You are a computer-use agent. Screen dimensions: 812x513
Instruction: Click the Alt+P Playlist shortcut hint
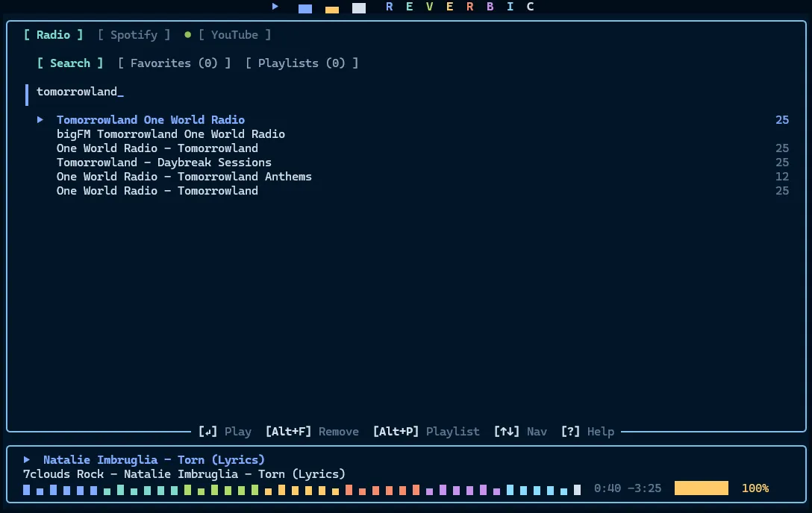(x=426, y=431)
